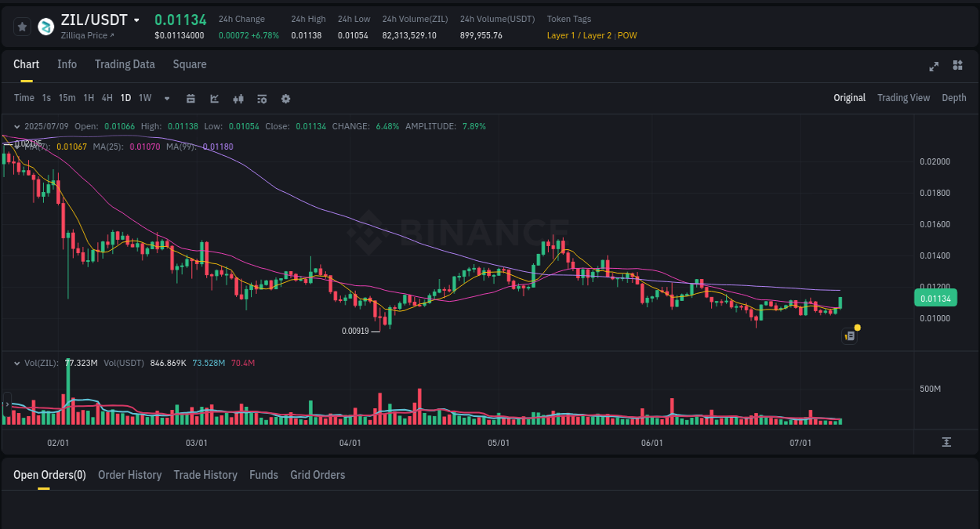Click the date range calendar icon
The width and height of the screenshot is (980, 529).
tap(191, 98)
